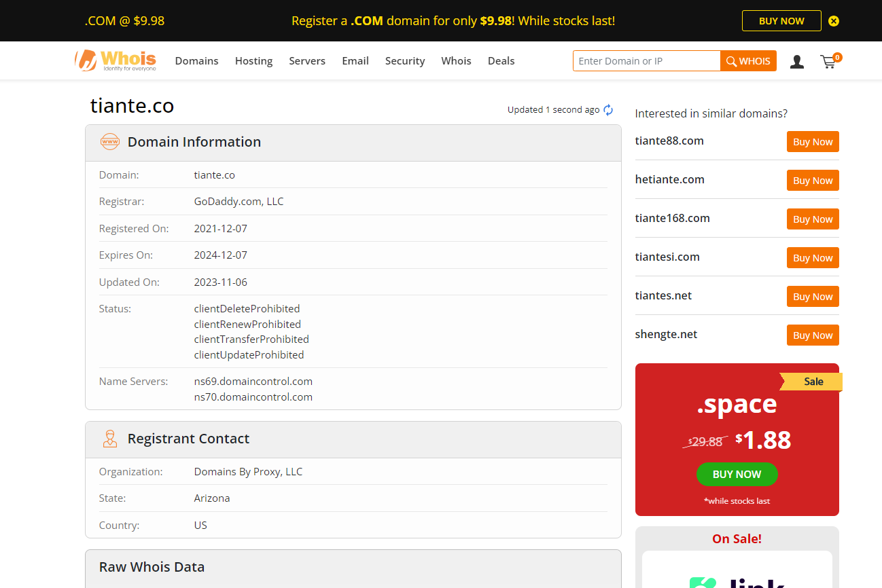Image resolution: width=882 pixels, height=588 pixels.
Task: Click the refresh icon beside Updated time
Action: pos(608,110)
